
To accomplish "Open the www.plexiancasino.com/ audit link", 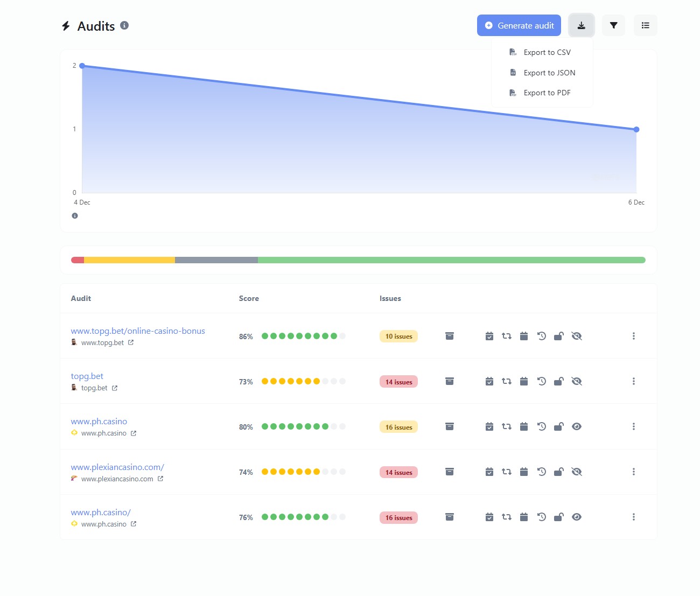I will (117, 467).
